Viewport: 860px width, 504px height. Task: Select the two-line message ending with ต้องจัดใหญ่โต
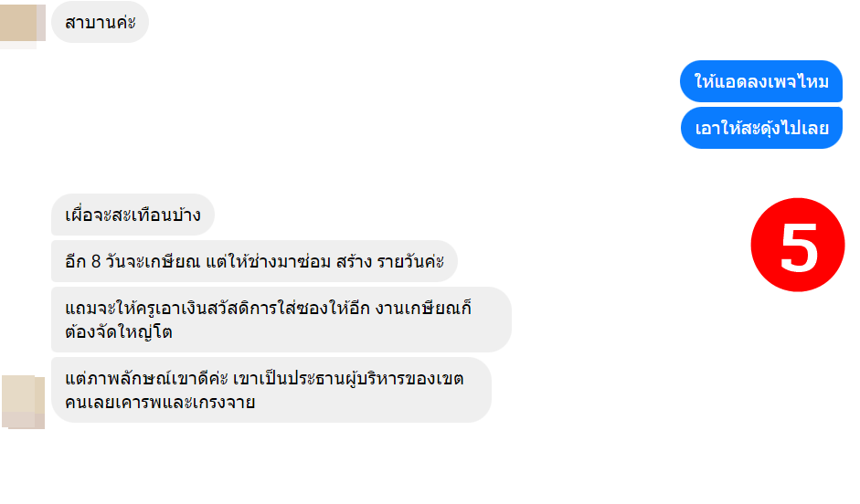tap(281, 320)
